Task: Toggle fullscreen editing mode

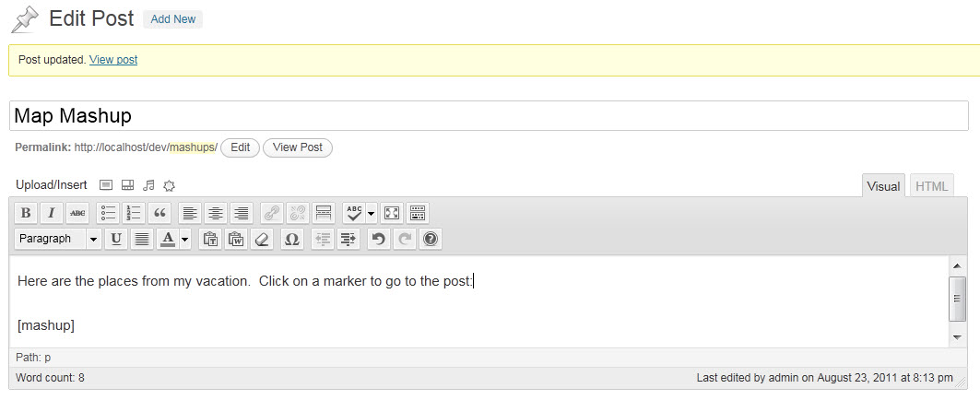Action: click(x=392, y=213)
